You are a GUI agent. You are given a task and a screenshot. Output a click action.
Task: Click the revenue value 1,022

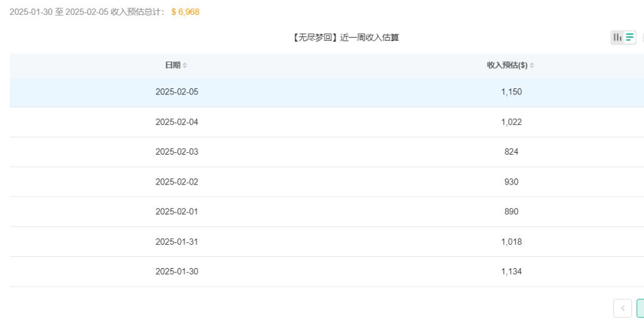tap(512, 122)
